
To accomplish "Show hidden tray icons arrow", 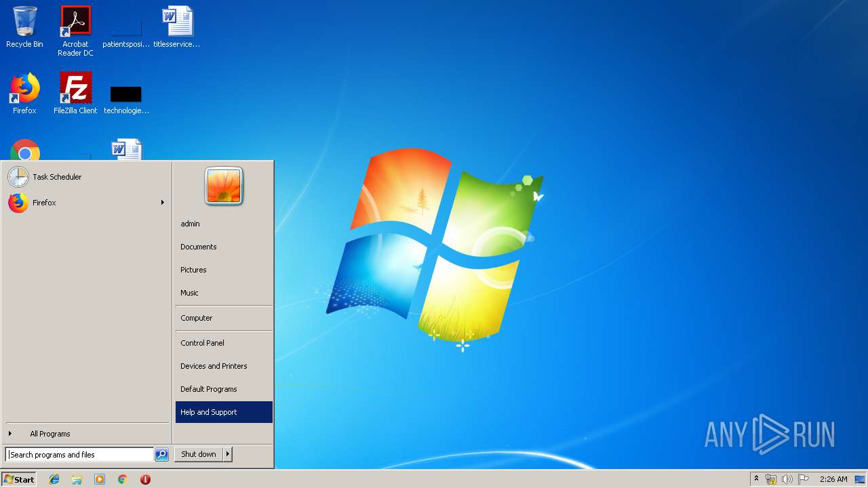I will (x=756, y=479).
